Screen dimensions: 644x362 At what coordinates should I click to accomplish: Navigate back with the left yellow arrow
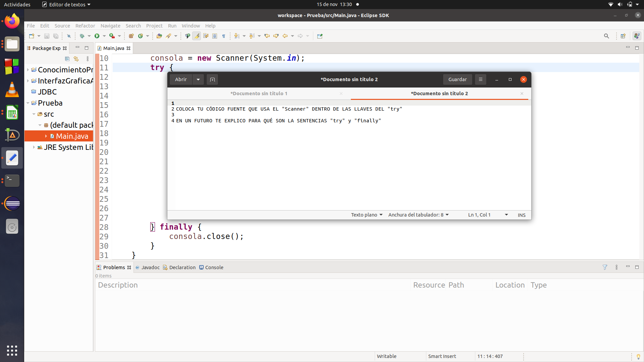pyautogui.click(x=285, y=36)
